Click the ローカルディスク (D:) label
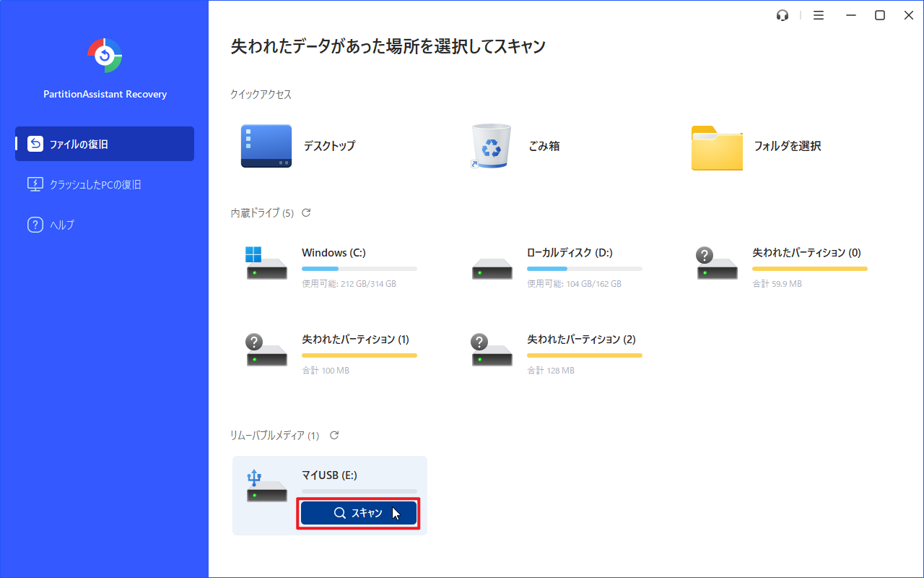The image size is (924, 578). pyautogui.click(x=570, y=253)
